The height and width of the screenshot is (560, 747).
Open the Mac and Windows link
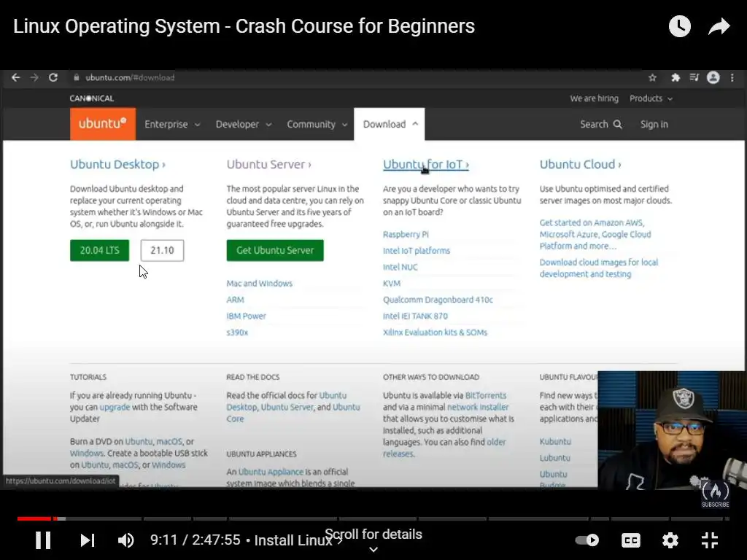[259, 284]
